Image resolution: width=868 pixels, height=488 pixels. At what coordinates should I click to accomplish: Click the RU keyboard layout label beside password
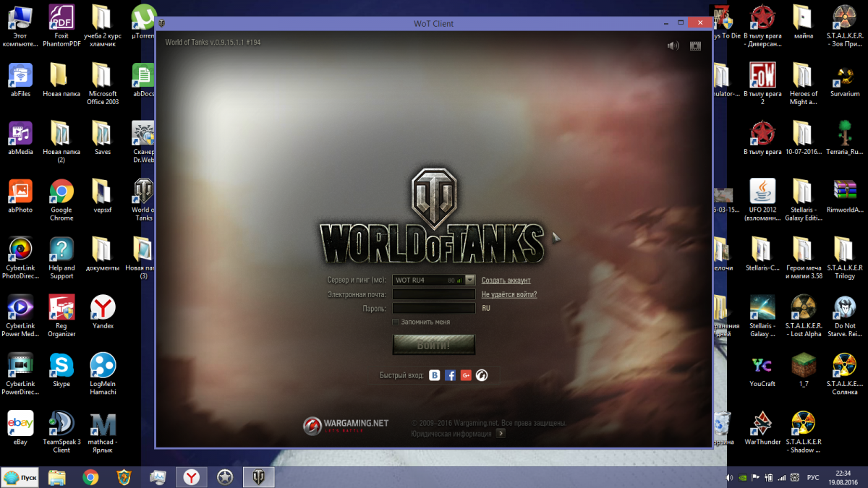(486, 308)
